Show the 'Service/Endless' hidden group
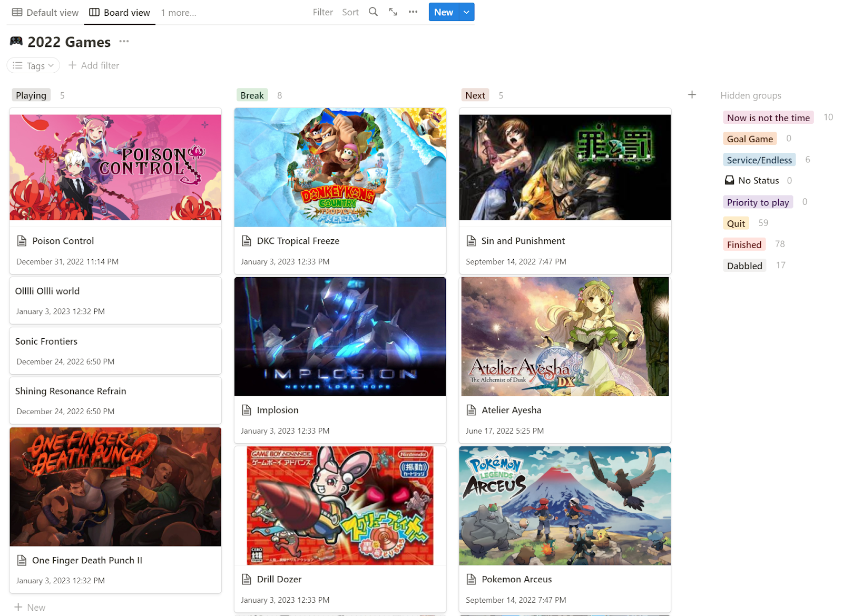This screenshot has width=843, height=616. coord(759,160)
